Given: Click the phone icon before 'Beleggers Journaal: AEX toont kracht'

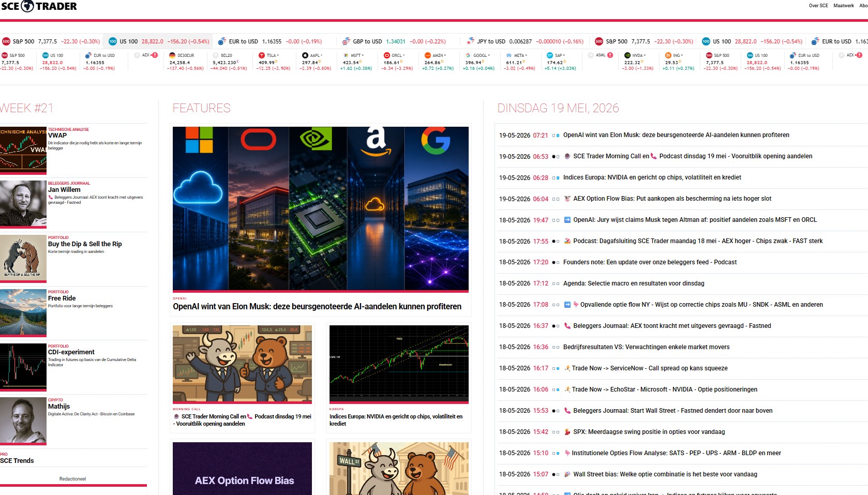Looking at the screenshot, I should coord(567,326).
